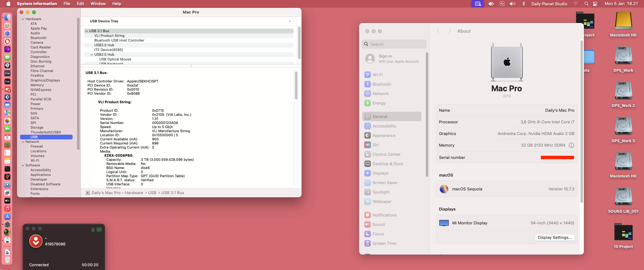Click the Display Settings… button
This screenshot has width=644, height=270.
(555, 238)
